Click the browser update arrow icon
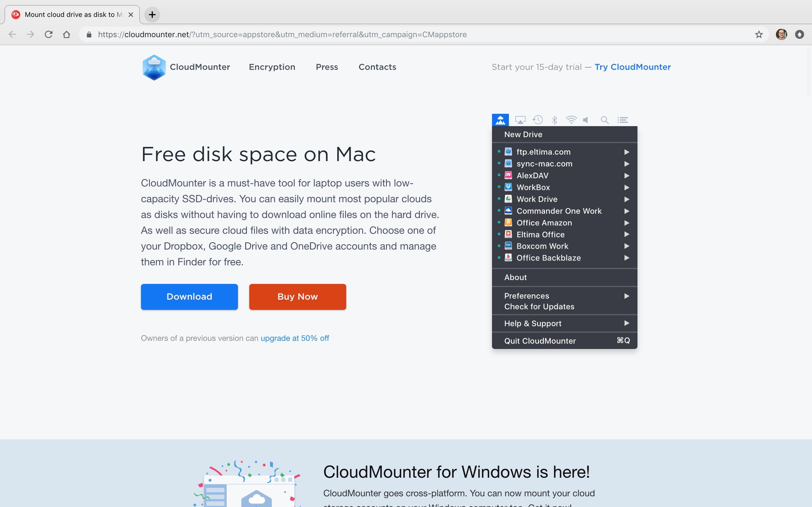 tap(800, 35)
